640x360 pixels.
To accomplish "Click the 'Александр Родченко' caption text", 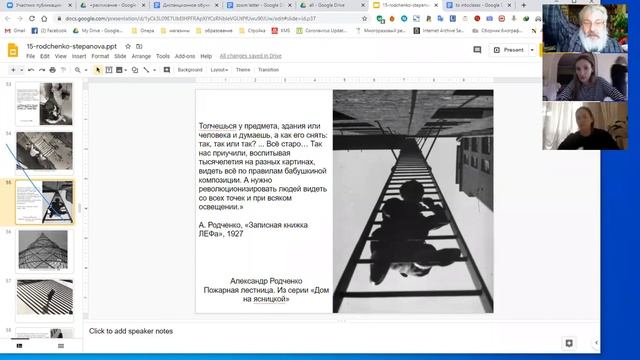I will (x=266, y=281).
